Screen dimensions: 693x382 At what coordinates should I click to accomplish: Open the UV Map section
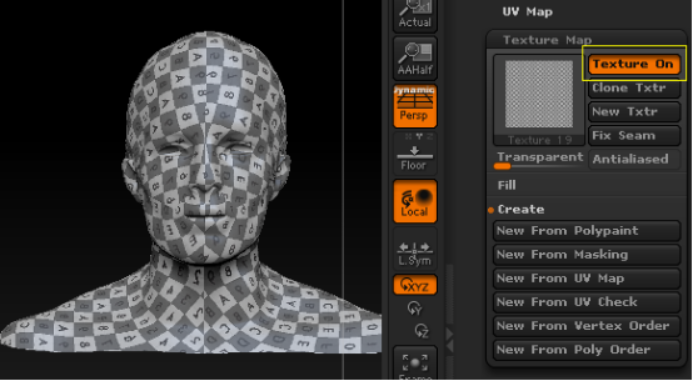[x=527, y=12]
